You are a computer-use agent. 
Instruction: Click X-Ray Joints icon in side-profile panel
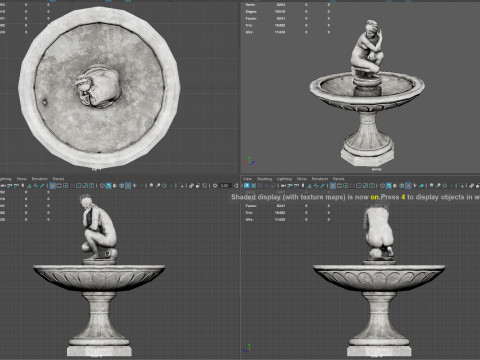point(204,186)
